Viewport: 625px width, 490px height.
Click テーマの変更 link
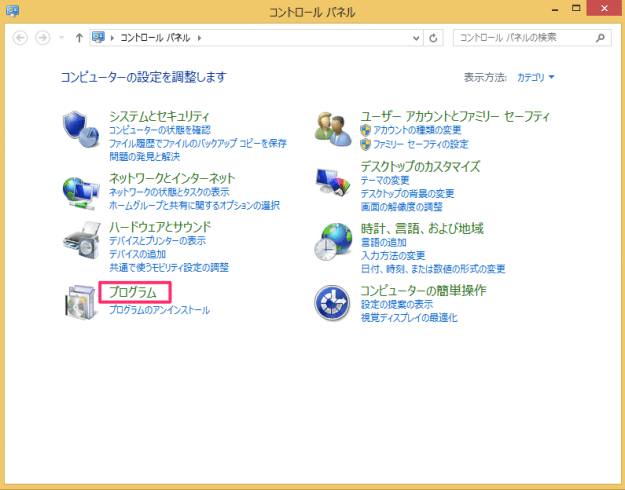[x=385, y=180]
